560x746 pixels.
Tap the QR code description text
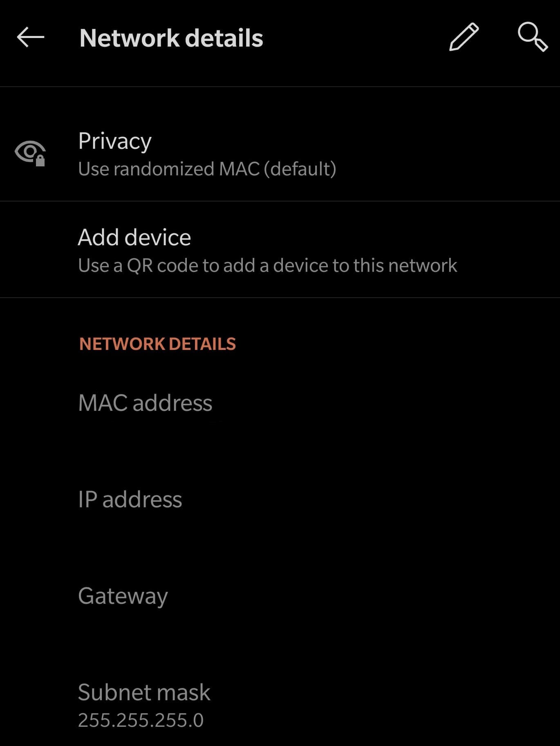[x=267, y=265]
